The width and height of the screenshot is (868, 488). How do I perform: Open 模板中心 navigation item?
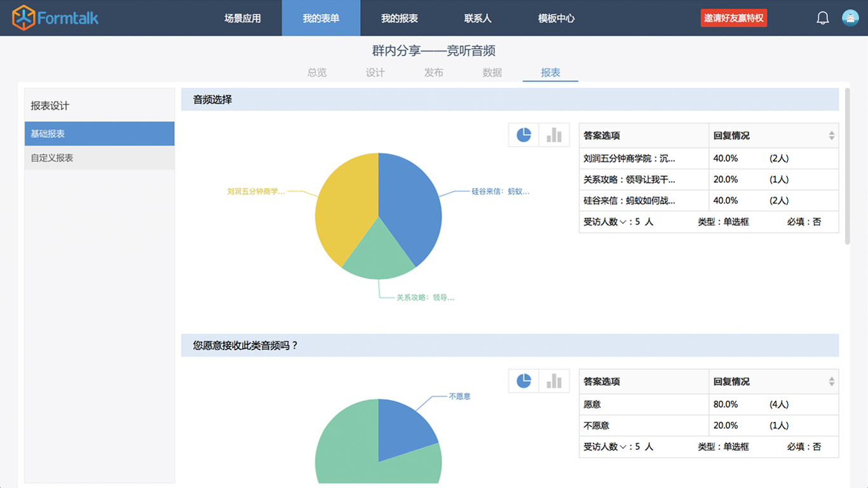click(556, 18)
